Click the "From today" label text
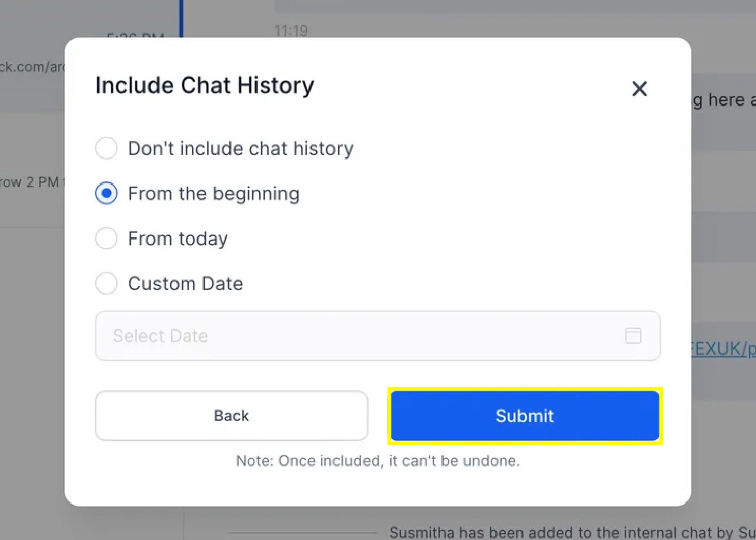Viewport: 756px width, 540px height. 178,239
